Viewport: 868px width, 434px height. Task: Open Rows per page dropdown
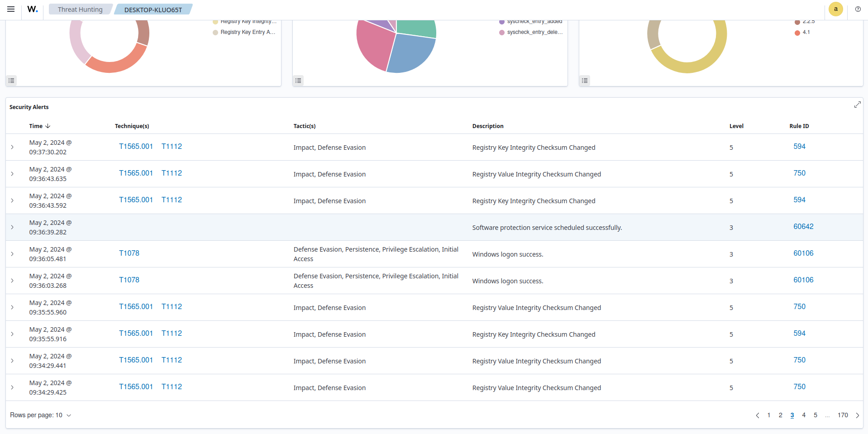(41, 415)
